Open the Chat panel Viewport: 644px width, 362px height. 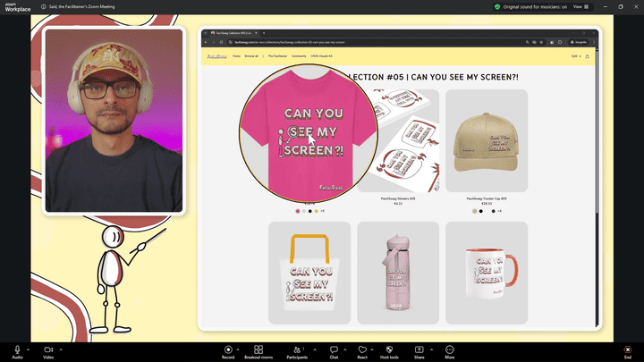334,349
